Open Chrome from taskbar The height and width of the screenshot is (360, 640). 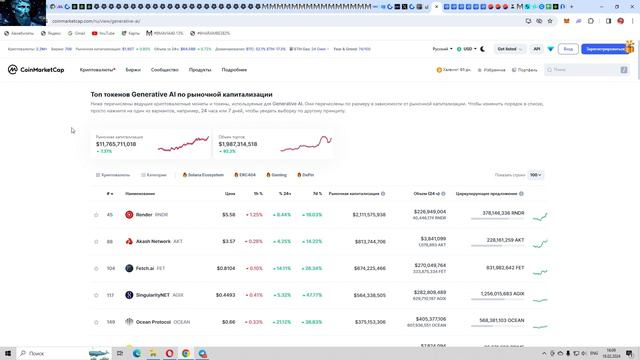pyautogui.click(x=186, y=353)
